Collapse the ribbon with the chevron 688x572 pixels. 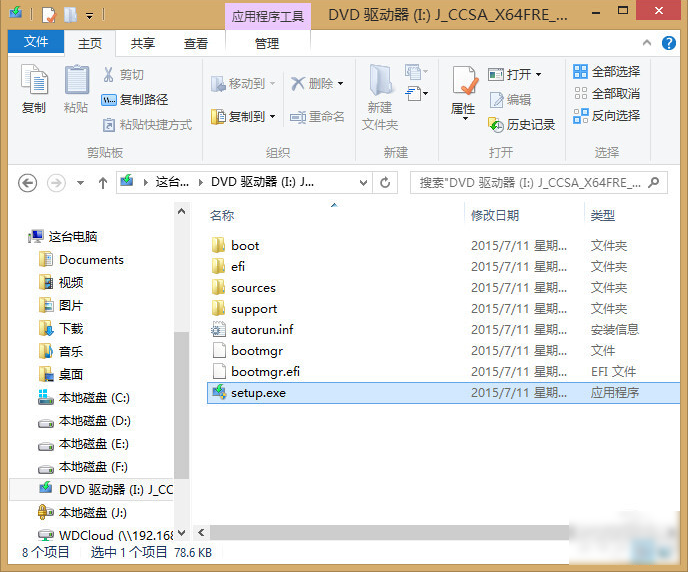pos(647,43)
